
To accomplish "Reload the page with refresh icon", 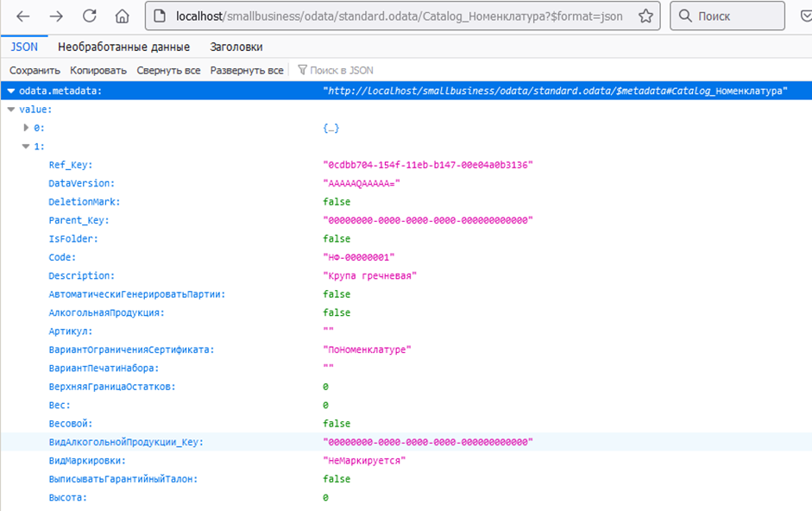I will coord(90,16).
